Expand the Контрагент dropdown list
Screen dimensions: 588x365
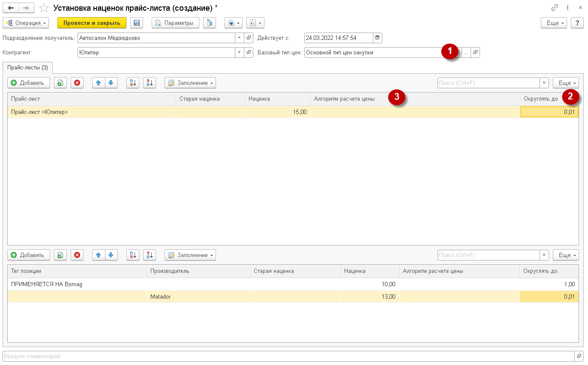tap(239, 52)
